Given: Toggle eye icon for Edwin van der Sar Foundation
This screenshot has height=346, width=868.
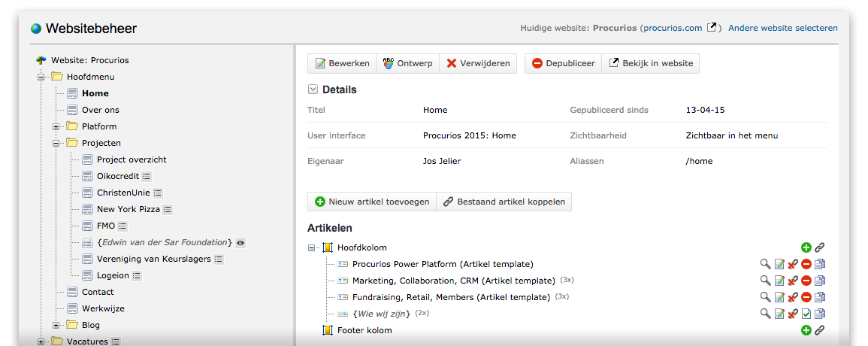Looking at the screenshot, I should pos(240,242).
